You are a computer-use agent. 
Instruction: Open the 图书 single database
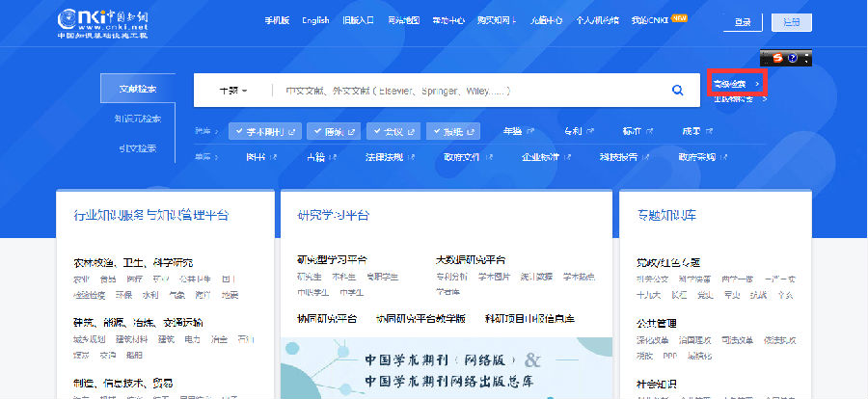point(256,157)
